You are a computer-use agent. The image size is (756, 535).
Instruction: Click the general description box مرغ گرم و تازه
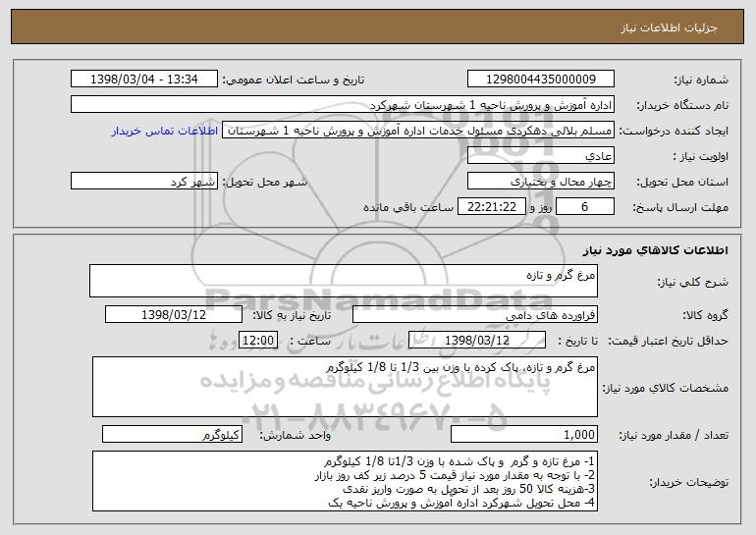click(344, 281)
